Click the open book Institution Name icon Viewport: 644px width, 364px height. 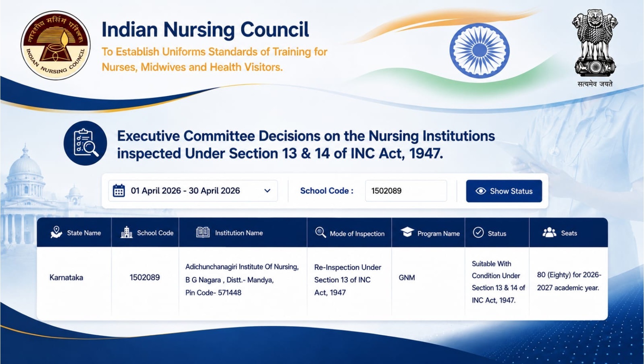tap(203, 232)
